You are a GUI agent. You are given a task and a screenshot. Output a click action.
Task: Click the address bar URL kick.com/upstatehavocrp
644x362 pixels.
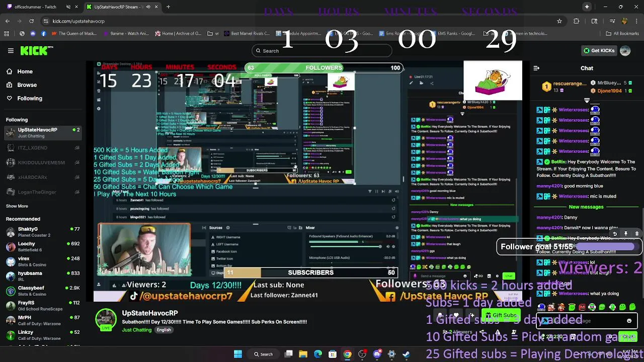tap(78, 21)
